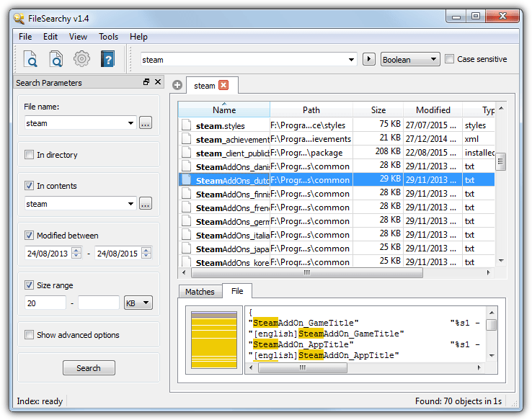
Task: Click the minimum size field showing 20
Action: click(x=45, y=303)
